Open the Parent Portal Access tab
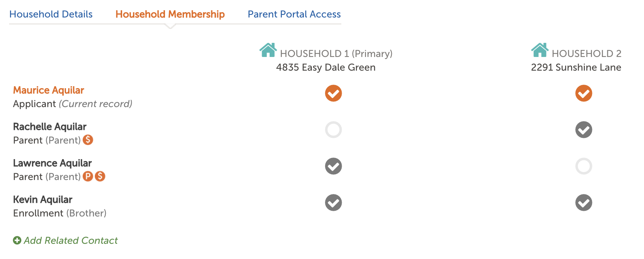Viewport: 644px width, 259px height. [x=294, y=14]
